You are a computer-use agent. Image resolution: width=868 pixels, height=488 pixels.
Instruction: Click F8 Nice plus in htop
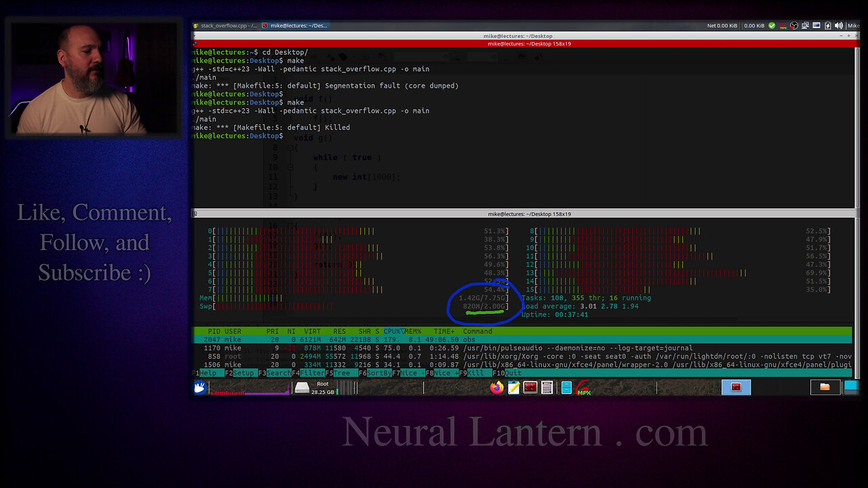441,373
